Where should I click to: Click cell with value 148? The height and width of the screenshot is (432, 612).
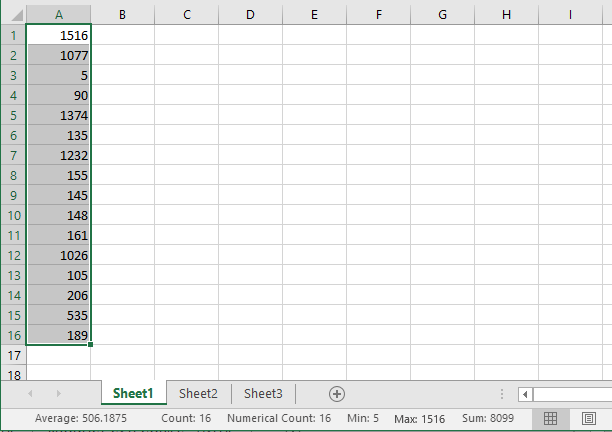pos(59,215)
